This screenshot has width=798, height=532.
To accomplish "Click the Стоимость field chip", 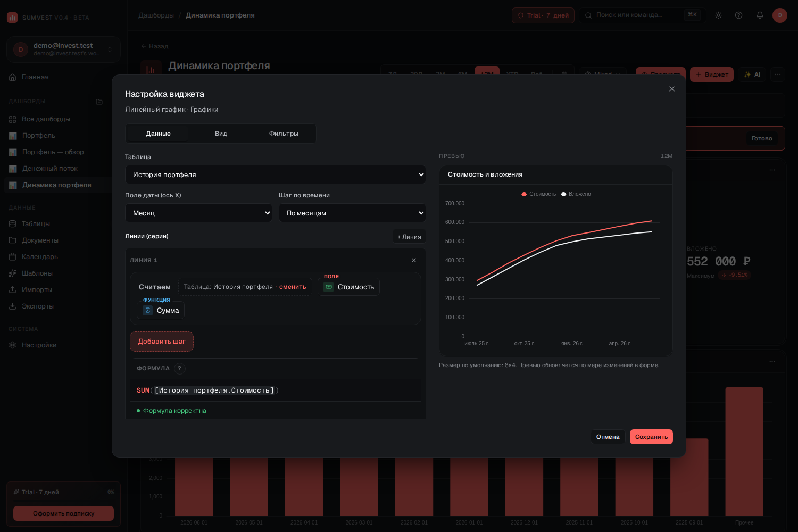I will [x=349, y=287].
